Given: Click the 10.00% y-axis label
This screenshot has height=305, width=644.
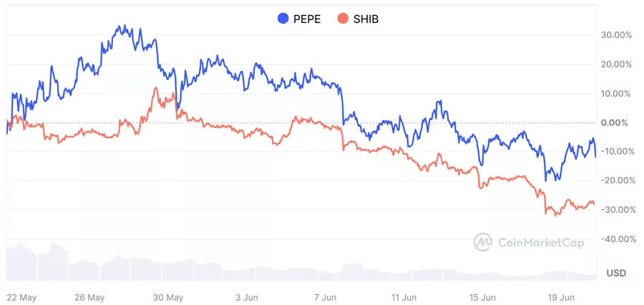Looking at the screenshot, I should [616, 93].
